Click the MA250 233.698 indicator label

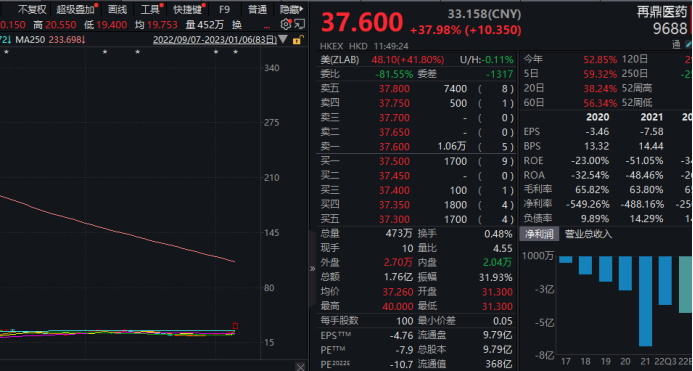pyautogui.click(x=50, y=40)
